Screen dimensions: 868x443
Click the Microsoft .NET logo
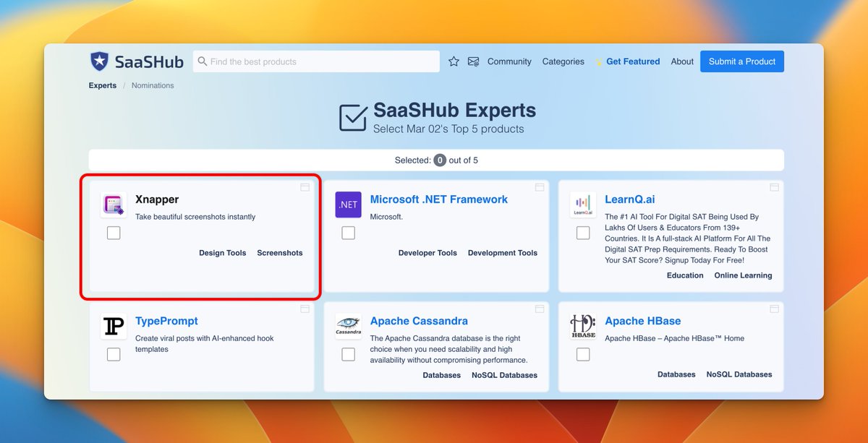click(x=349, y=205)
